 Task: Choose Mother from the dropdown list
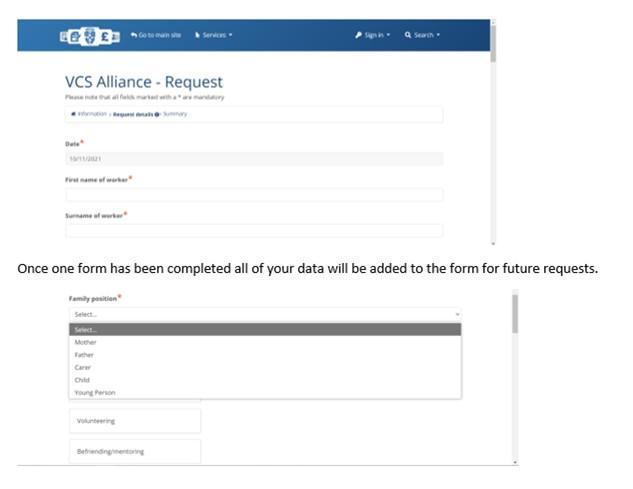tap(265, 342)
